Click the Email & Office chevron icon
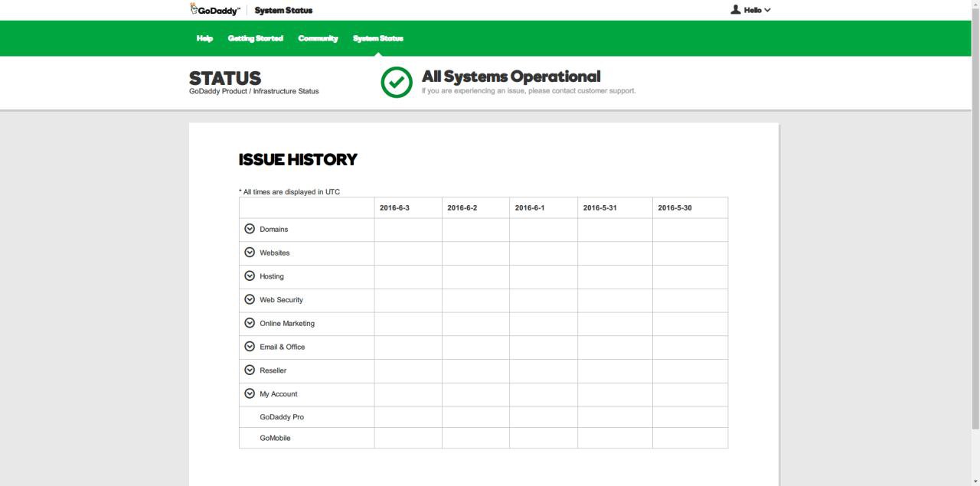 [x=250, y=347]
